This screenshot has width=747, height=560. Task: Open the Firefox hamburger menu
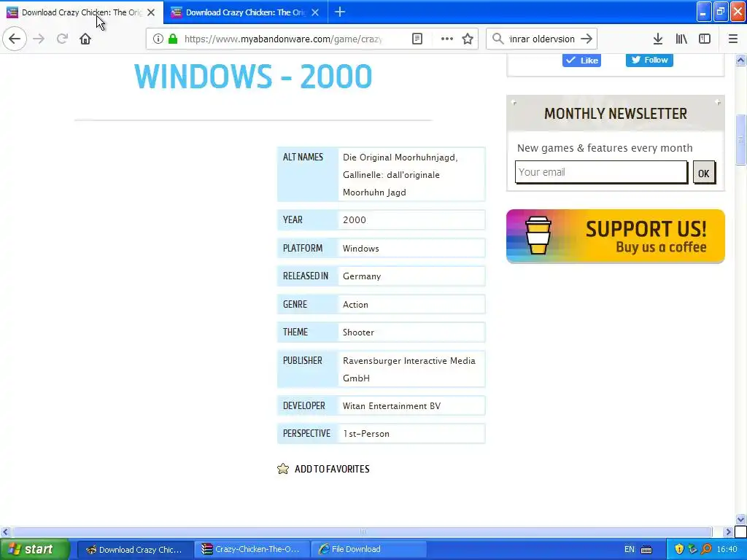(733, 39)
